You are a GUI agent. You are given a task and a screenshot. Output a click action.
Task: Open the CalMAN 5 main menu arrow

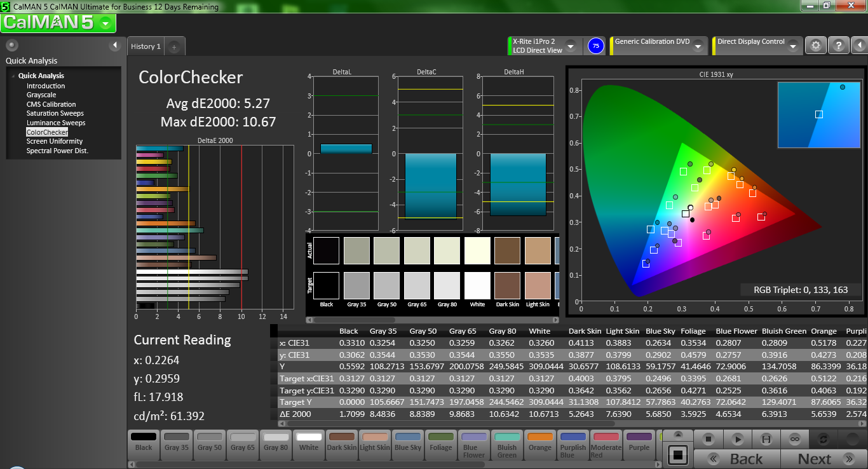coord(106,24)
